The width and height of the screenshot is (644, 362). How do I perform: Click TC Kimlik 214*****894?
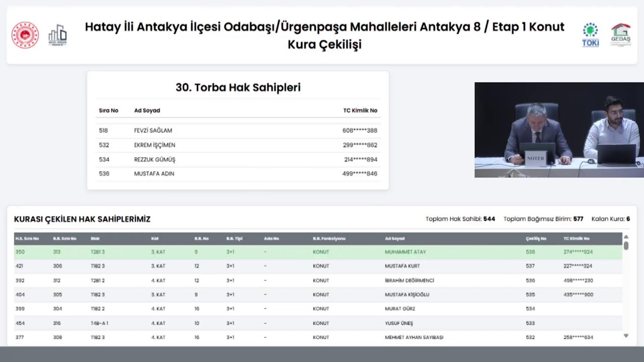[x=361, y=160]
